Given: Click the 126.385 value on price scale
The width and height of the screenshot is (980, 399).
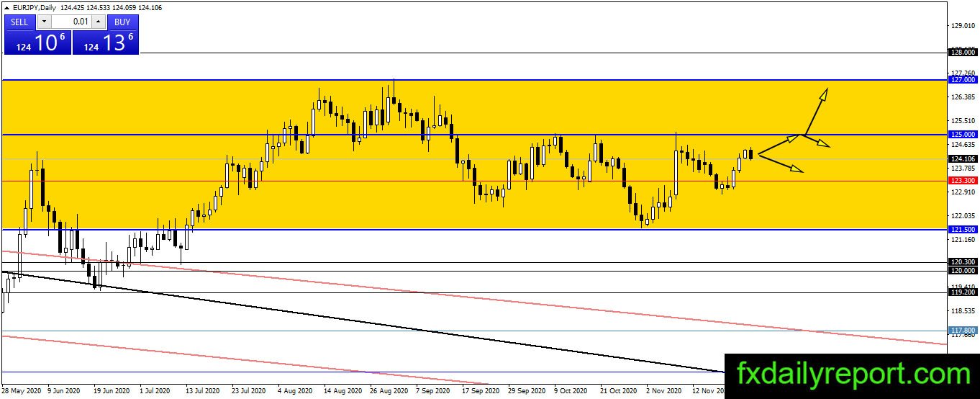Looking at the screenshot, I should 963,97.
